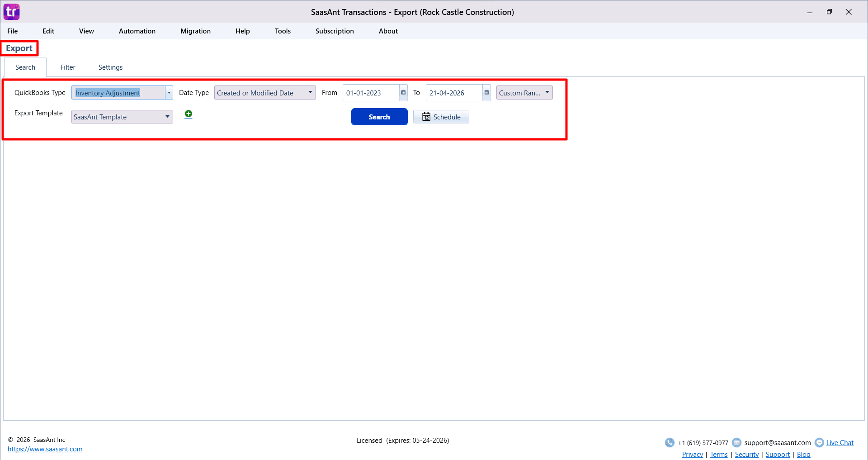Click the To date field 21-04-2026
The width and height of the screenshot is (868, 460).
[x=454, y=93]
